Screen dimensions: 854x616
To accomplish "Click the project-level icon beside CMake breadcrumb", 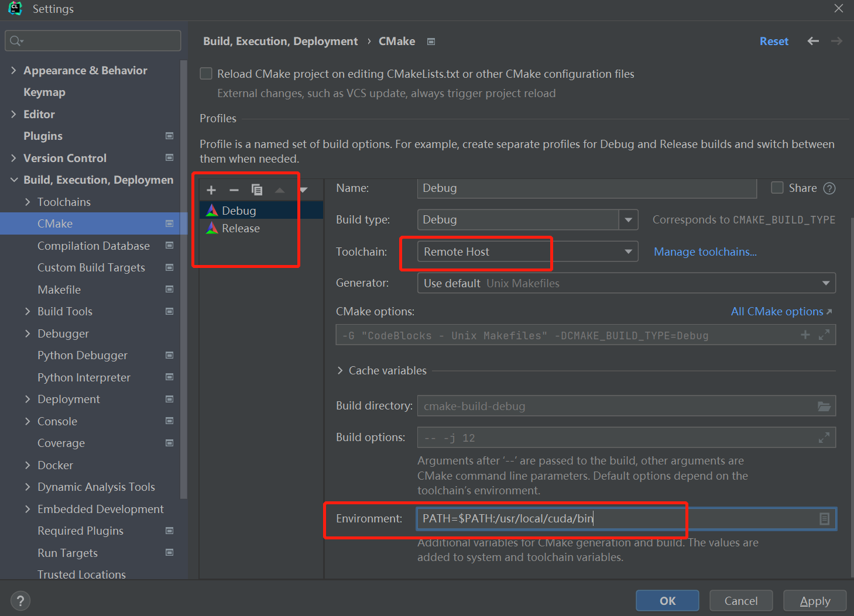I will point(431,42).
